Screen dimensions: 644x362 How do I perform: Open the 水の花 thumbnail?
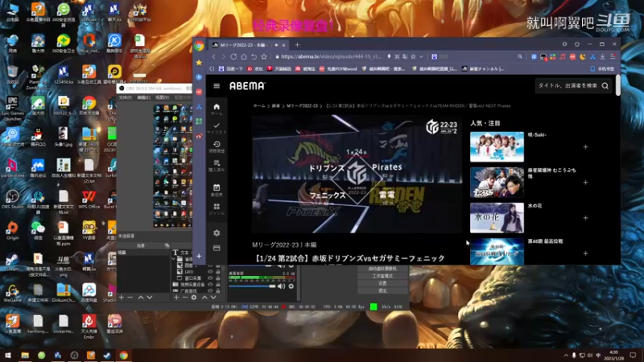(x=497, y=218)
